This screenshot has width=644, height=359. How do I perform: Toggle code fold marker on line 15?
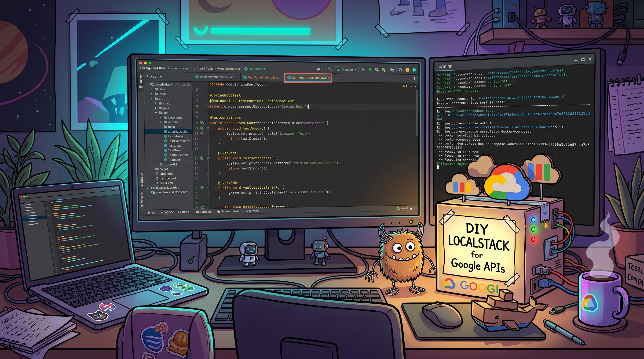(x=209, y=158)
